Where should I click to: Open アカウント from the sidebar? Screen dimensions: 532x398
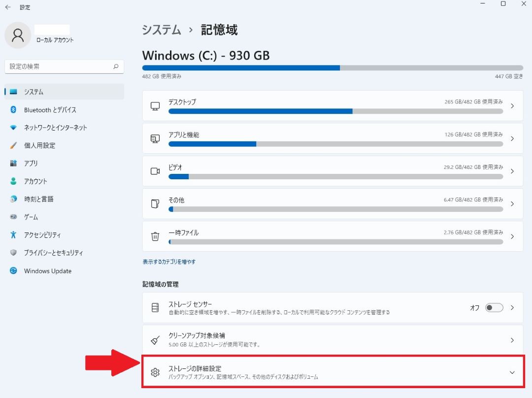pyautogui.click(x=14, y=181)
